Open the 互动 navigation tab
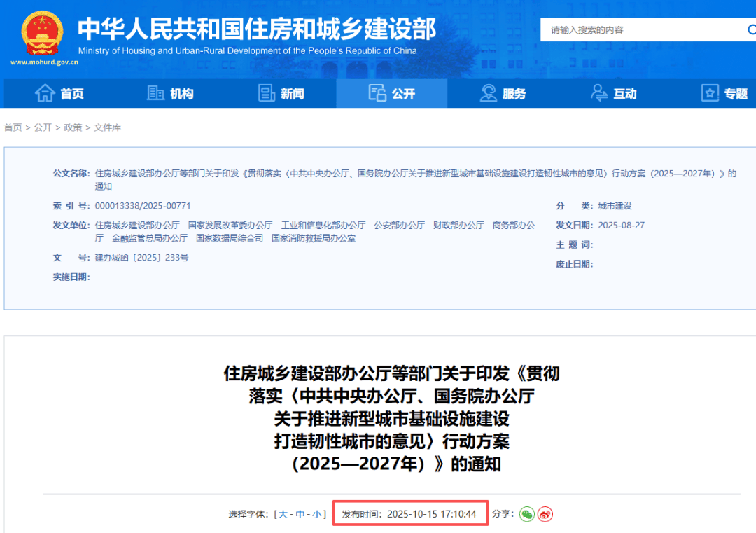 click(613, 93)
